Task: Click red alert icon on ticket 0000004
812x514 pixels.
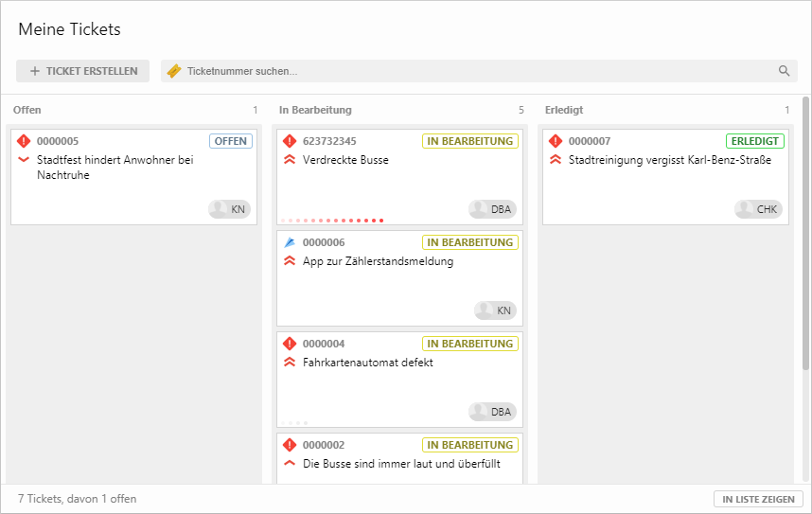Action: coord(291,344)
